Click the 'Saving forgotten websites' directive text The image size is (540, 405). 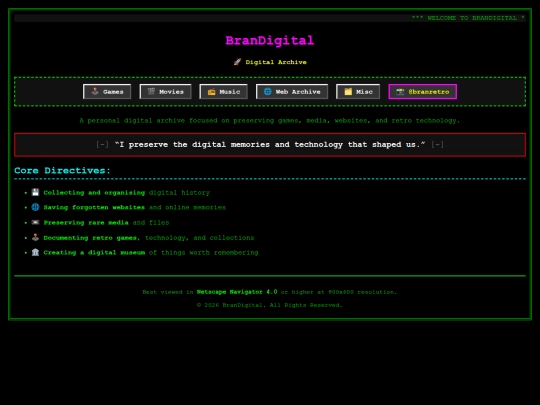point(94,207)
